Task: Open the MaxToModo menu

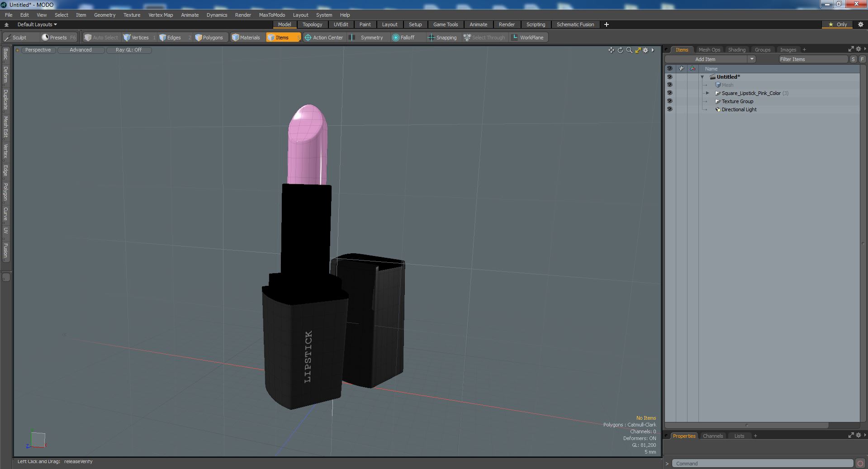Action: tap(272, 15)
